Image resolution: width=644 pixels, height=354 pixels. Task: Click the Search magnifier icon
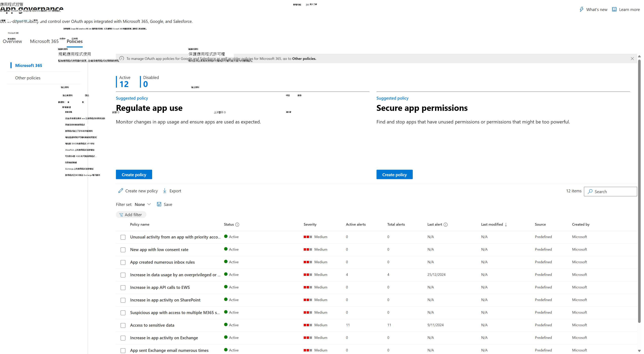click(x=590, y=191)
